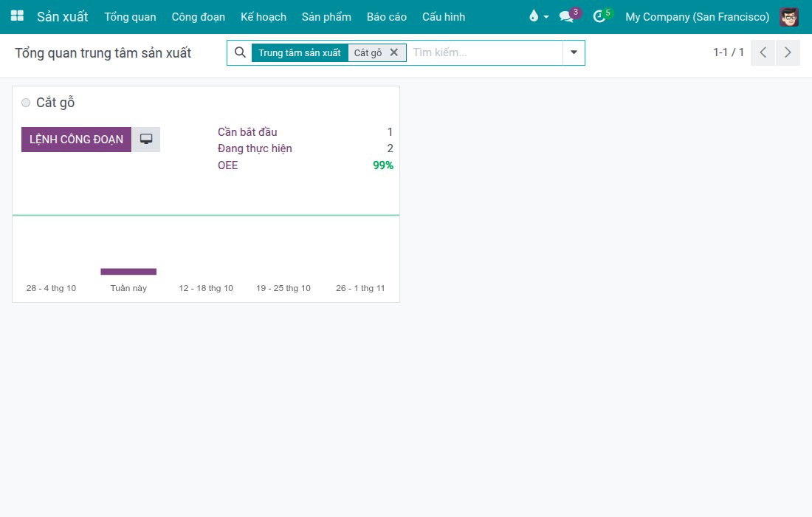Viewport: 812px width, 517px height.
Task: Click the search magnifier icon
Action: pos(240,52)
